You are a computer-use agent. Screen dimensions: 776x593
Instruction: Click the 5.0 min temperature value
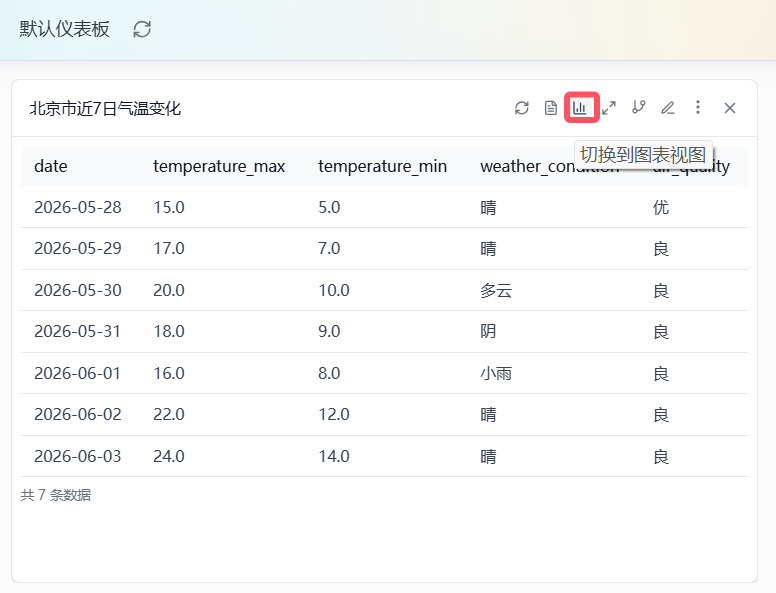[329, 207]
